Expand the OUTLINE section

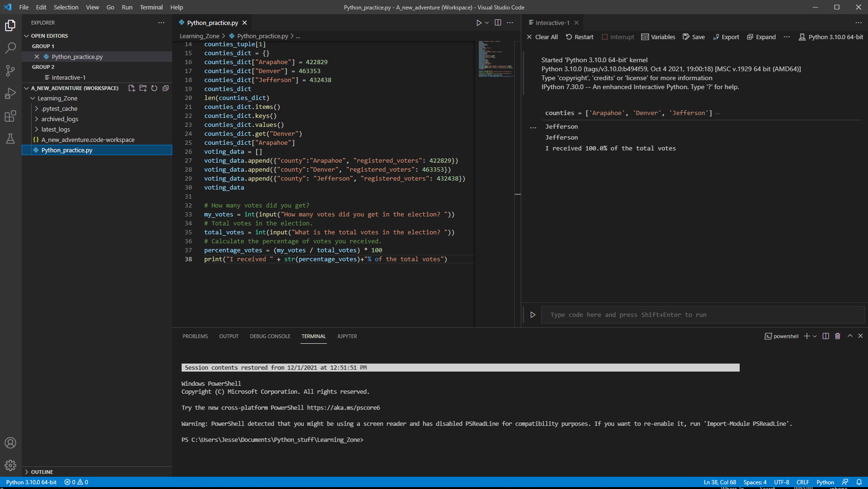tap(42, 472)
